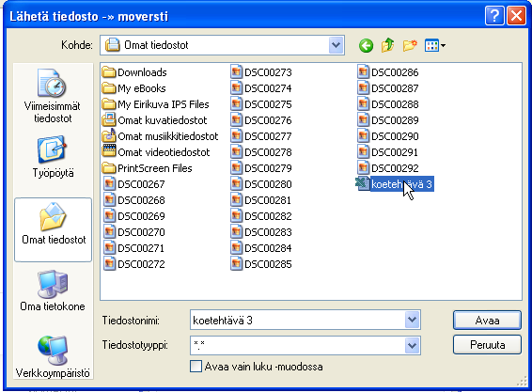The width and height of the screenshot is (532, 392).
Task: Select file name DSC00276
Action: point(268,120)
